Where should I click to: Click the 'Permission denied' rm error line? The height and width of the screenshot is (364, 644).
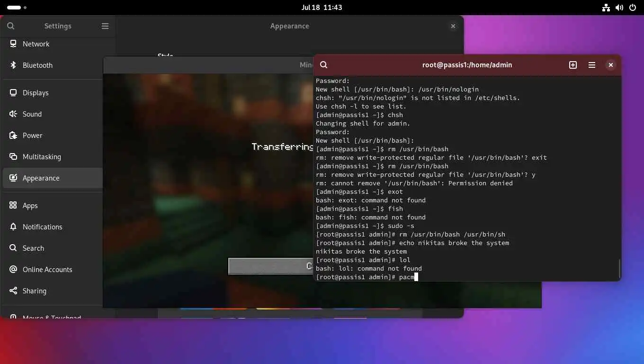pos(414,183)
